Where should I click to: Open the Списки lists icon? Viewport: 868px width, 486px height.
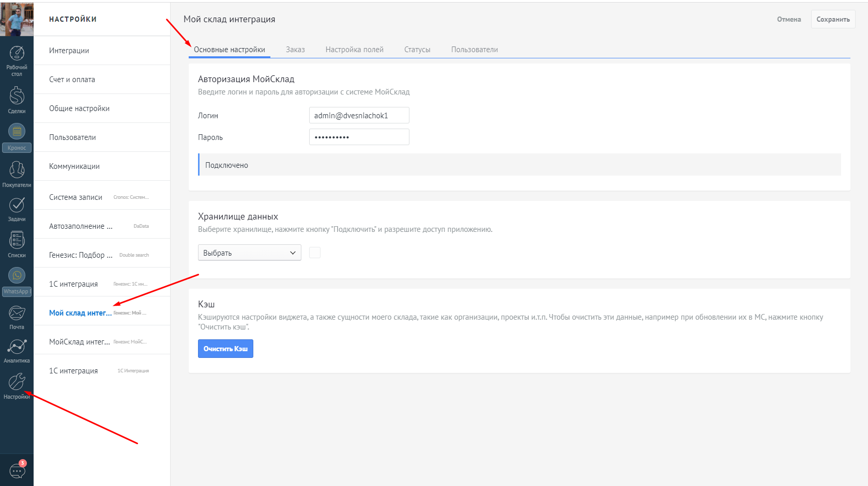point(17,241)
